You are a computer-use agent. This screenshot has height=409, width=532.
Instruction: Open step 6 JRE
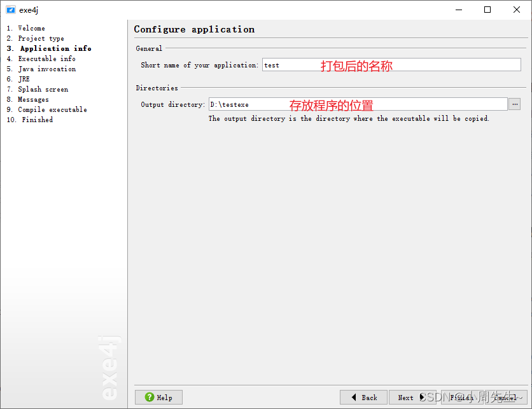click(18, 79)
